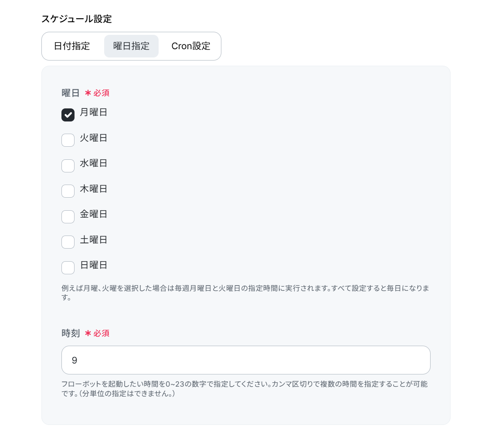The width and height of the screenshot is (492, 448).
Task: Click the 金曜日 label text
Action: [94, 214]
